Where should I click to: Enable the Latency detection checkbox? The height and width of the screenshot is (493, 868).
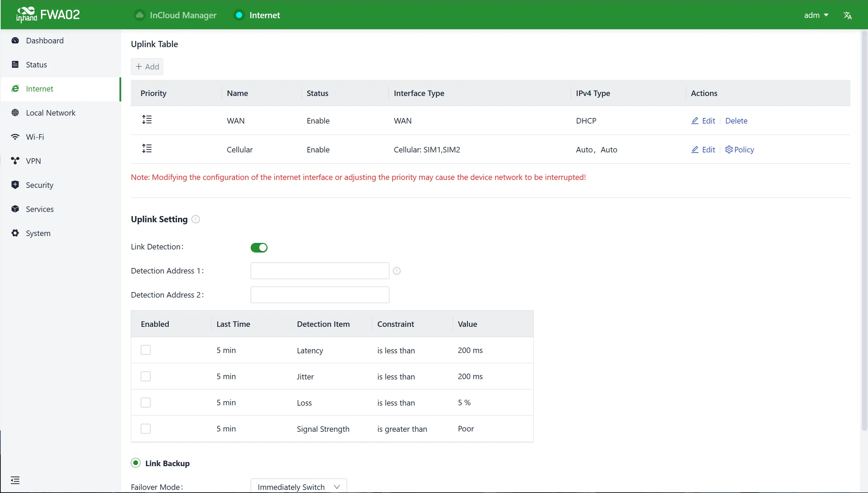click(146, 350)
